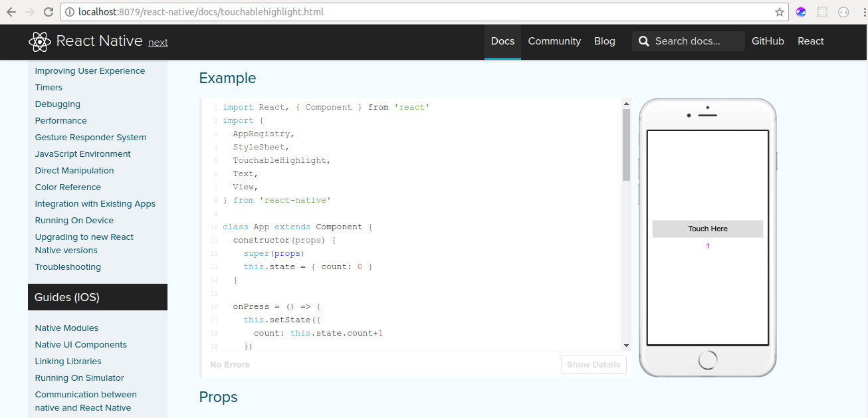Place cursor on 'StyleSheet,' code line
The image size is (868, 418).
click(261, 147)
